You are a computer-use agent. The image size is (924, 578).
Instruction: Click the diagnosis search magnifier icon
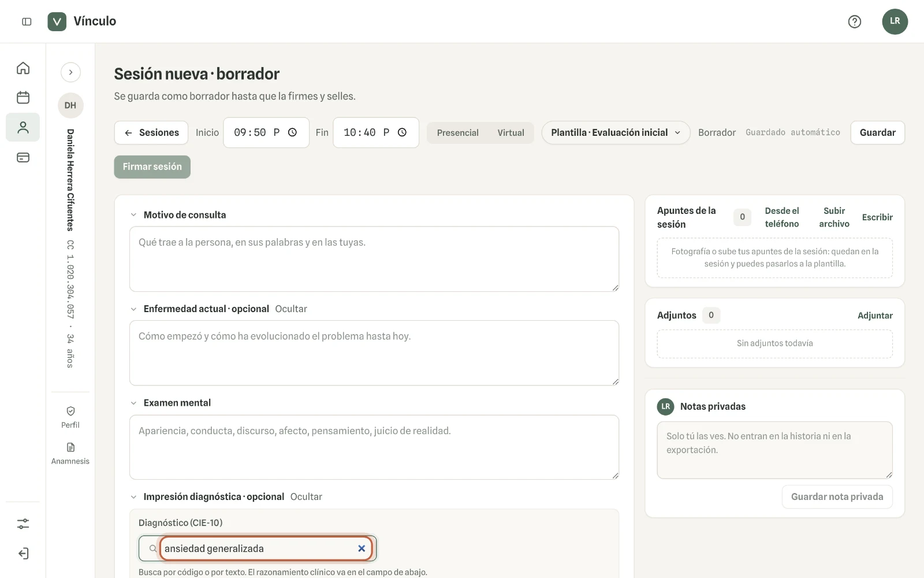pos(153,549)
